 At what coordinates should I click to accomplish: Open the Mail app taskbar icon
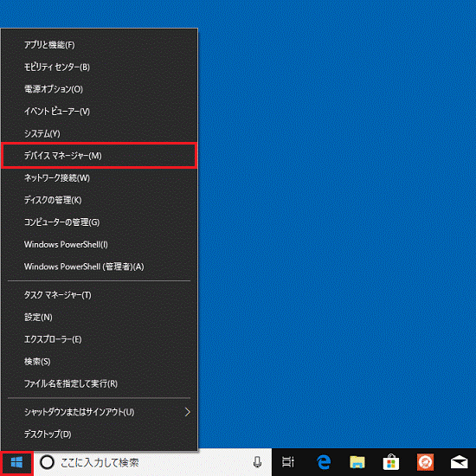coord(459,462)
